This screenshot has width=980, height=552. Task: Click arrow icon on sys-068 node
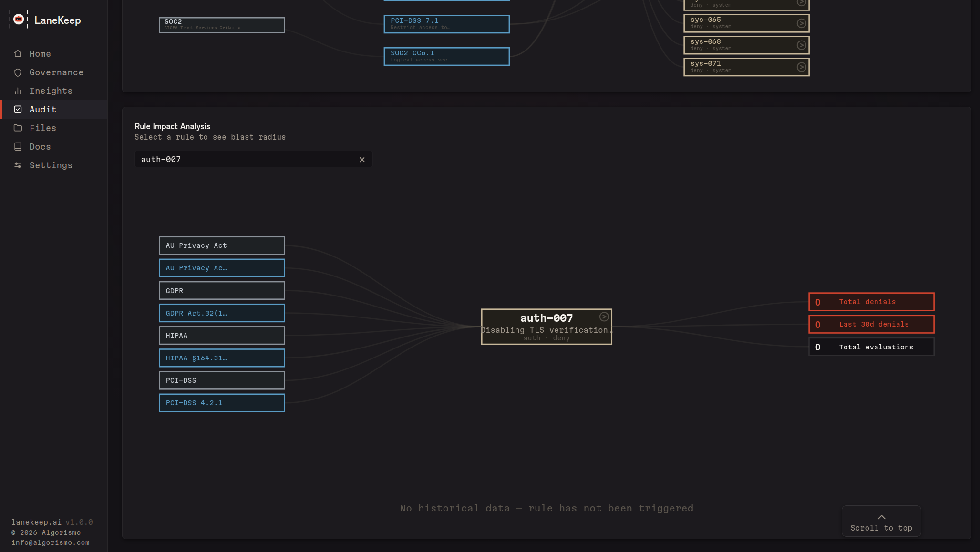coord(801,45)
